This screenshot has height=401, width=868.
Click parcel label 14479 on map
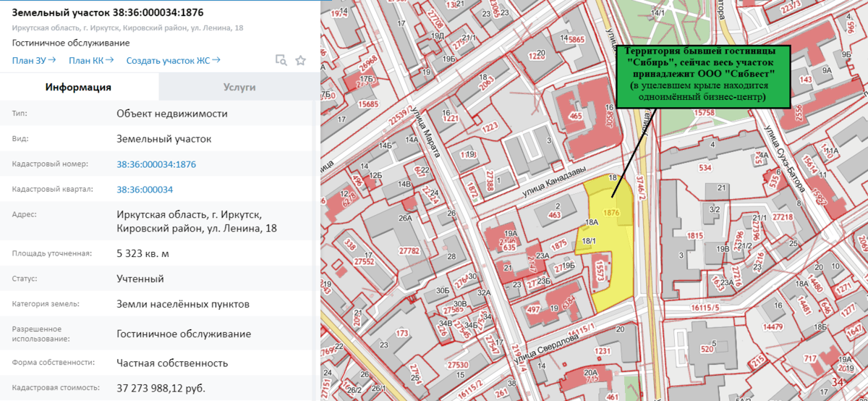(773, 327)
